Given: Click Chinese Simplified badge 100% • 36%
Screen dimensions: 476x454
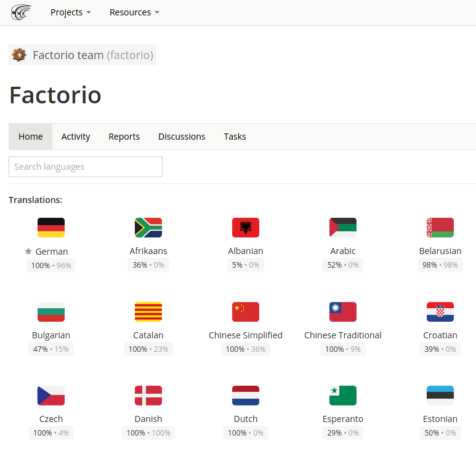Looking at the screenshot, I should tap(246, 349).
